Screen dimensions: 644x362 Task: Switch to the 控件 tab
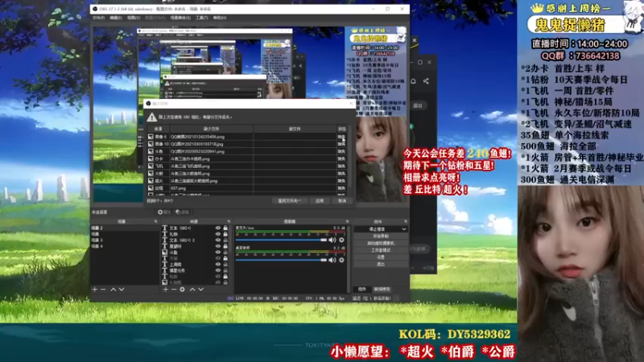click(361, 290)
